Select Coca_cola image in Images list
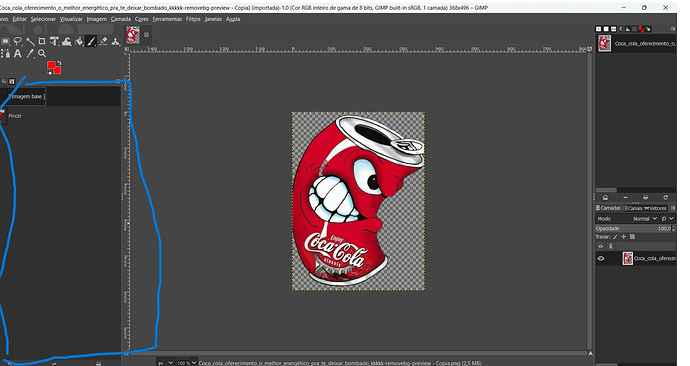This screenshot has height=366, width=690. [636, 44]
